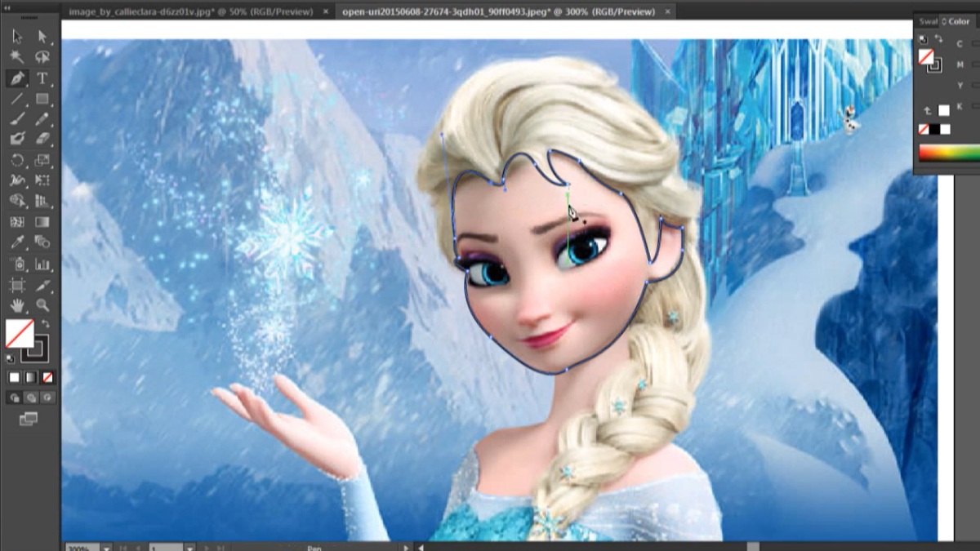Enable Draw Inside mode
980x551 pixels.
click(47, 398)
